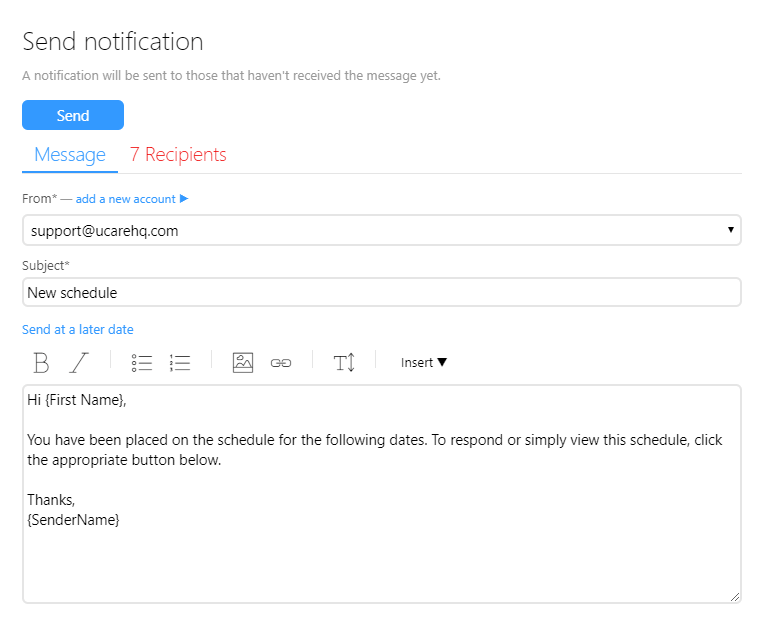Open the From email account dropdown
The height and width of the screenshot is (639, 764).
381,230
